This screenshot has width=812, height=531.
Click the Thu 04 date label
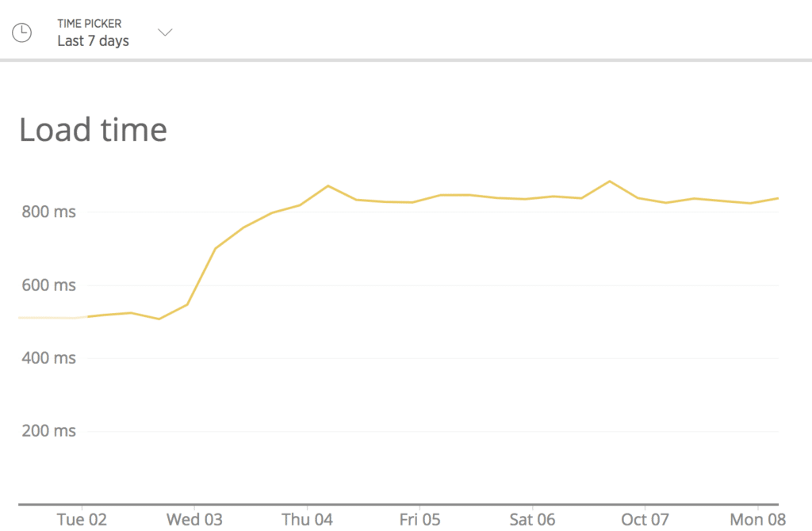pyautogui.click(x=307, y=519)
